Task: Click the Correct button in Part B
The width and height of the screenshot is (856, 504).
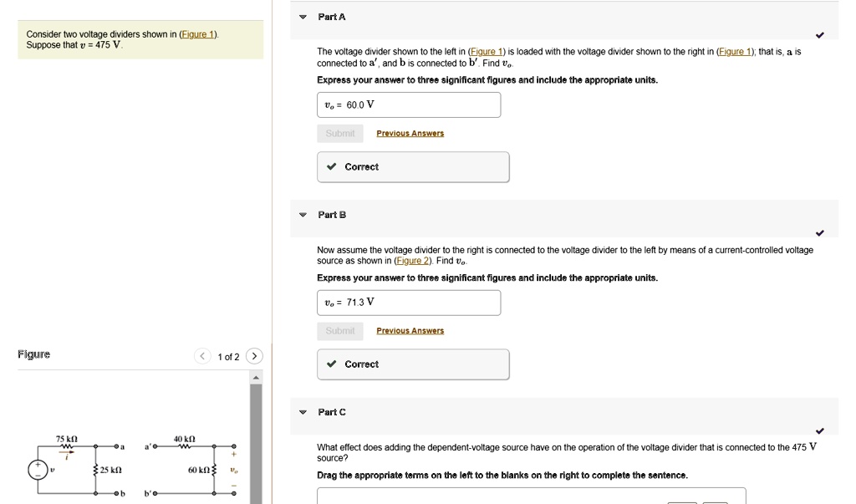Action: [x=413, y=364]
